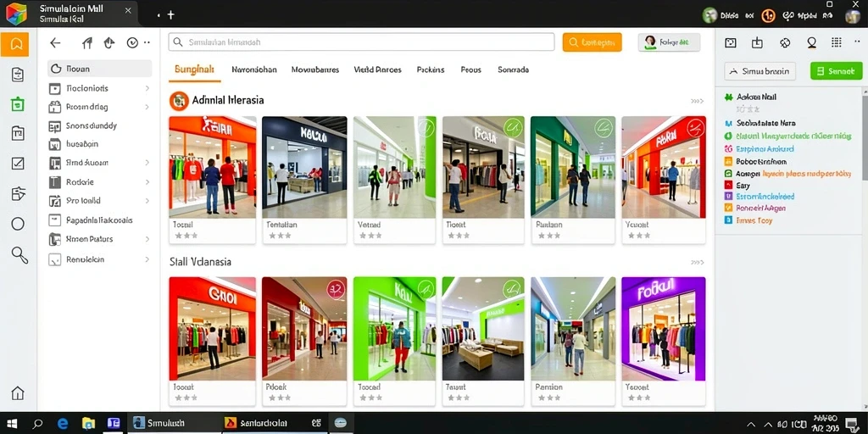Image resolution: width=868 pixels, height=434 pixels.
Task: Open the download icon in right panel toolbar
Action: (757, 42)
